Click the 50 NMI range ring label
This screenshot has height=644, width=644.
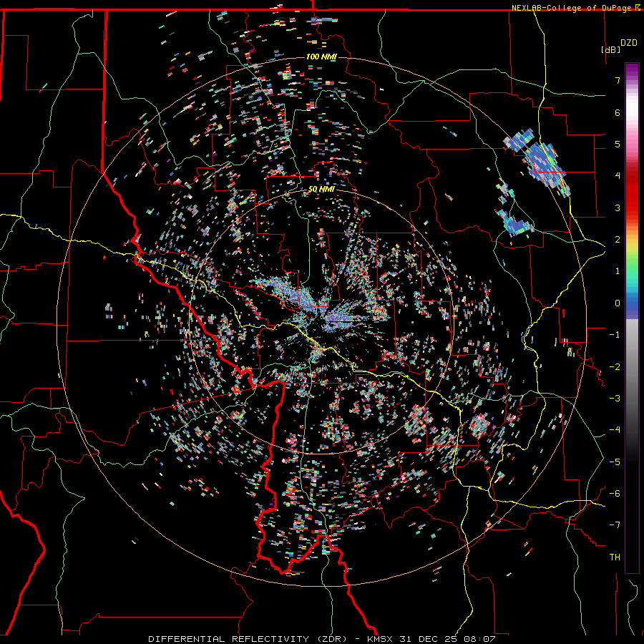coord(321,190)
